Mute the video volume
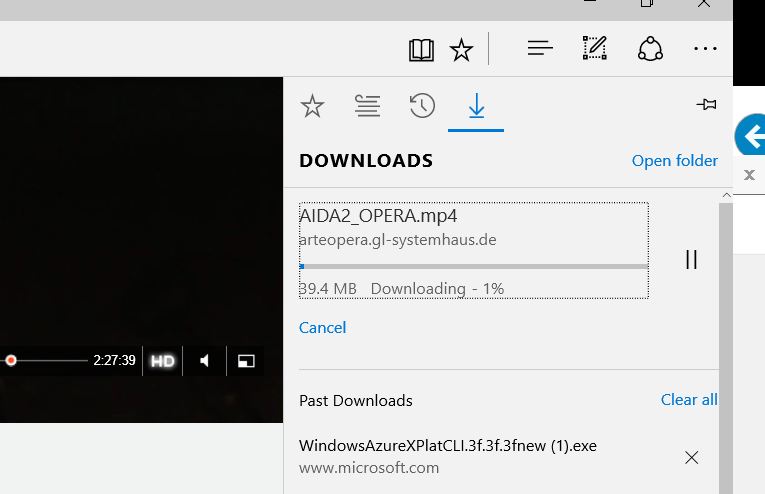 (205, 360)
